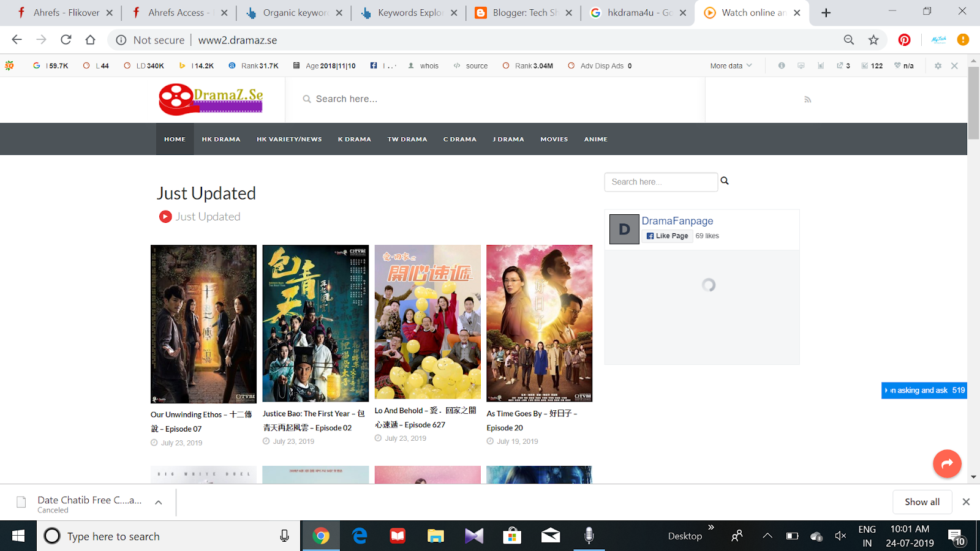Open Our Unwinding Ethos Episode 07 link
Image resolution: width=980 pixels, height=551 pixels.
pos(202,422)
